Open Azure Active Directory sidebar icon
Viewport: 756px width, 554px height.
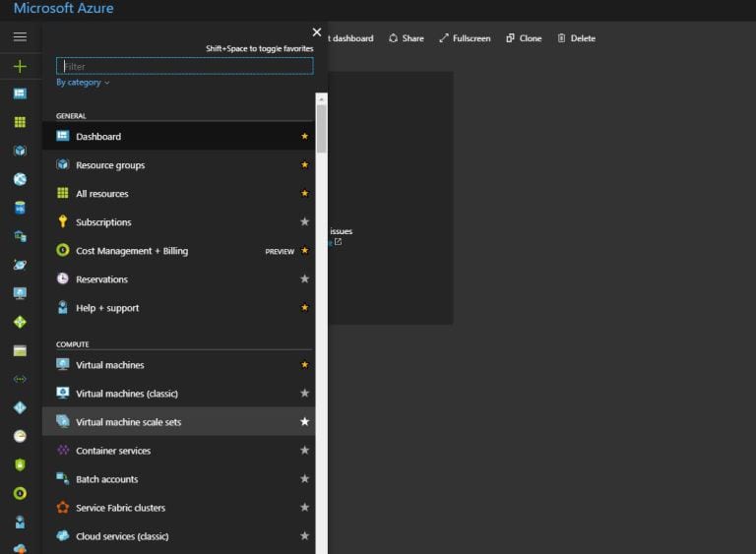click(x=20, y=407)
